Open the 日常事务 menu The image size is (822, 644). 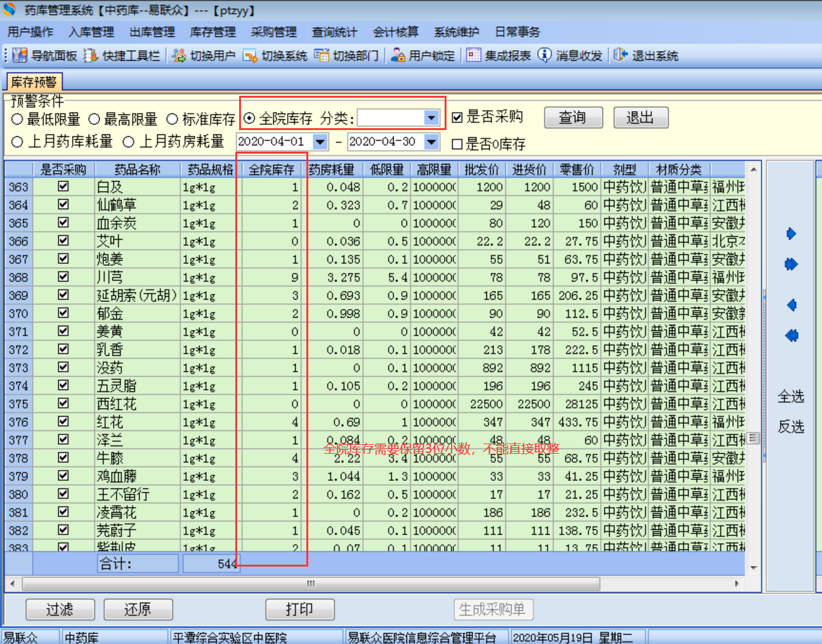(x=518, y=32)
